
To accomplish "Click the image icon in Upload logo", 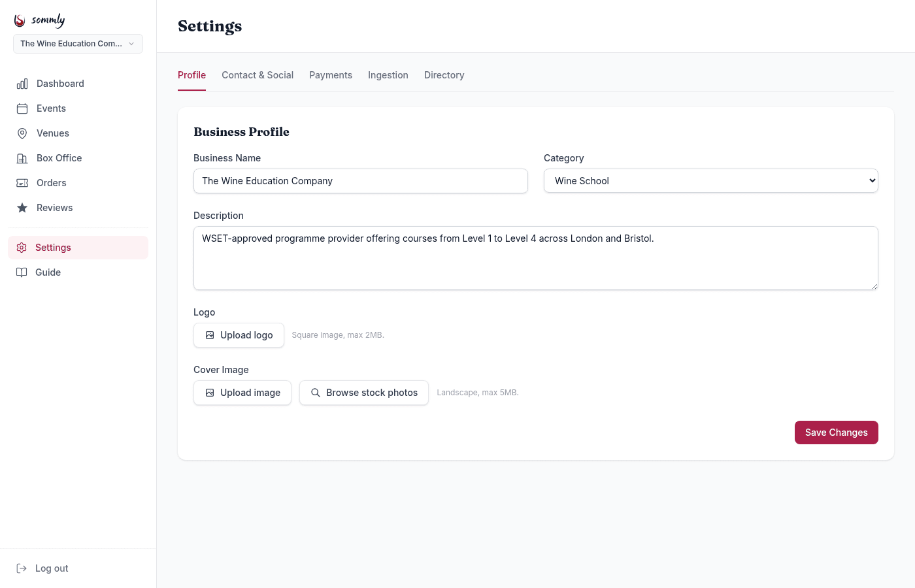I will click(210, 335).
